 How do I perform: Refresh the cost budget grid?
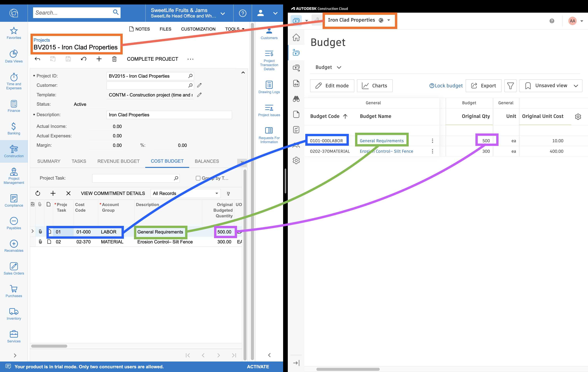click(x=38, y=193)
